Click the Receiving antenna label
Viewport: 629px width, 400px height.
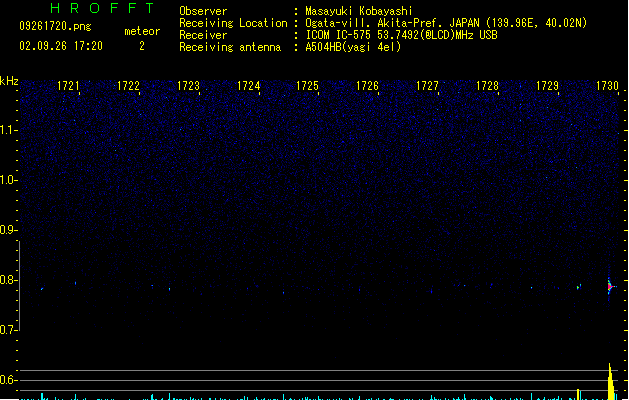230,47
